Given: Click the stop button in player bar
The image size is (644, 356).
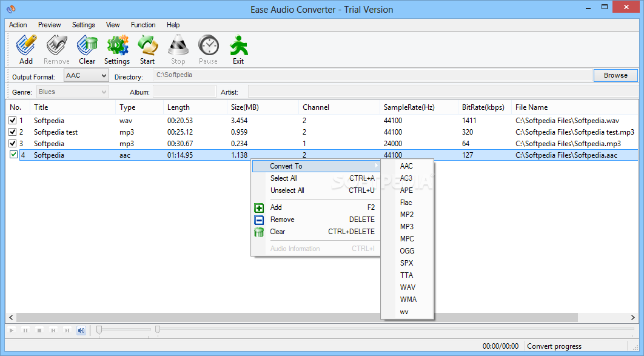Looking at the screenshot, I should [39, 330].
